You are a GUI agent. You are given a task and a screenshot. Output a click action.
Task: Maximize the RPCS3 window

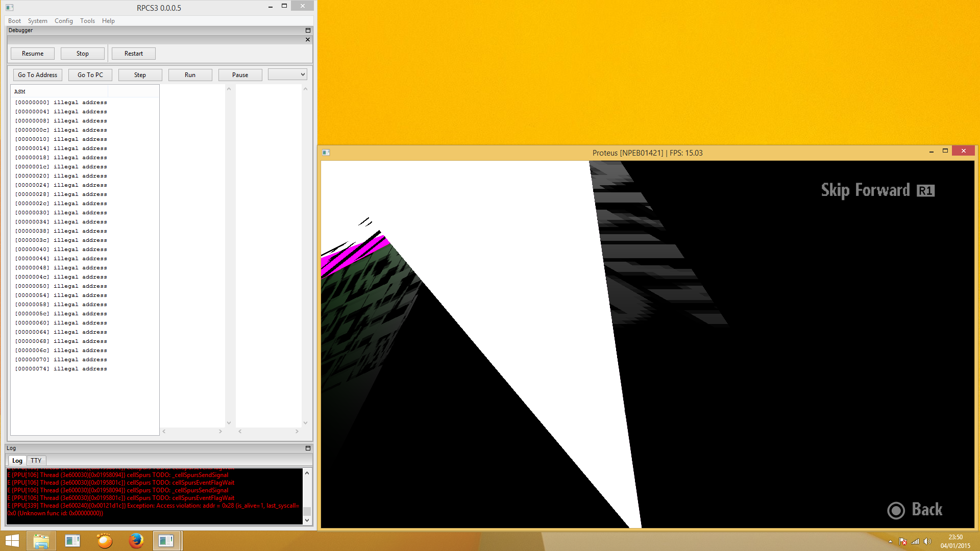coord(284,6)
